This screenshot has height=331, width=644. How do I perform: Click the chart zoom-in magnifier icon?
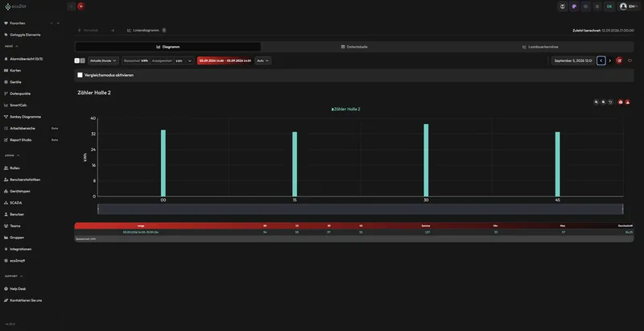(x=597, y=101)
